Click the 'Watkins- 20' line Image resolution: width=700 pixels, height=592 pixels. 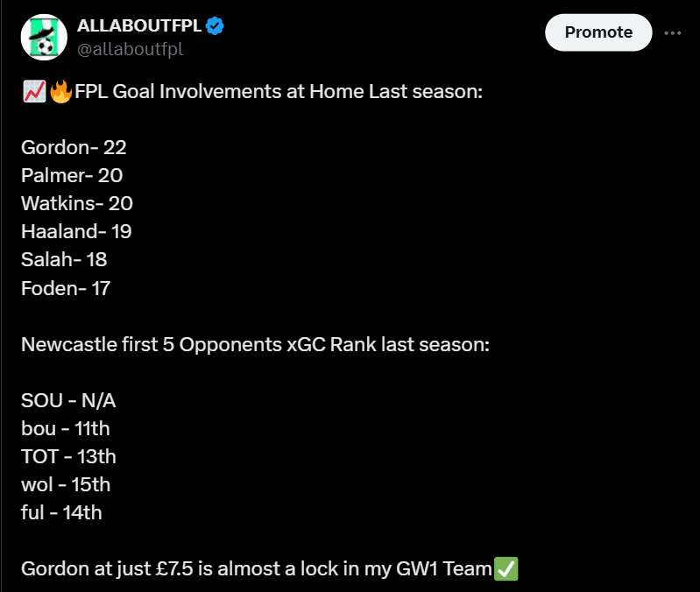(x=77, y=204)
